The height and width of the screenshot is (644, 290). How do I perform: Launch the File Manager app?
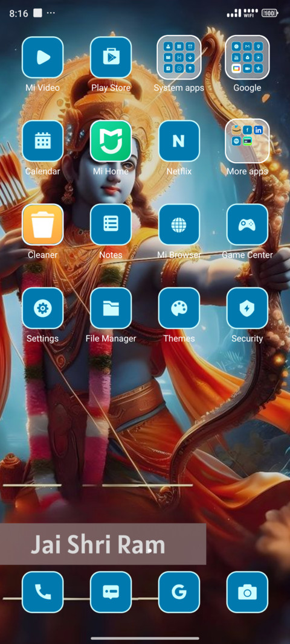tap(111, 308)
